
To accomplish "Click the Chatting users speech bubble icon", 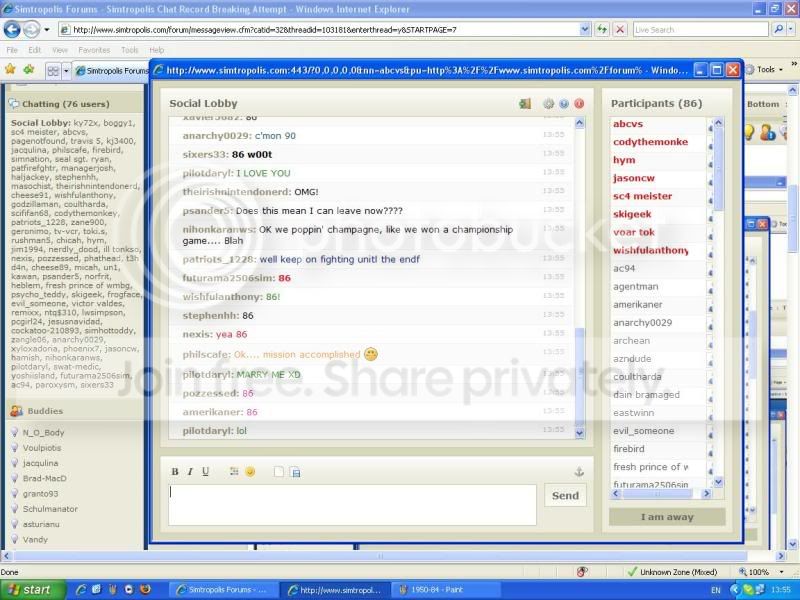I will click(14, 104).
